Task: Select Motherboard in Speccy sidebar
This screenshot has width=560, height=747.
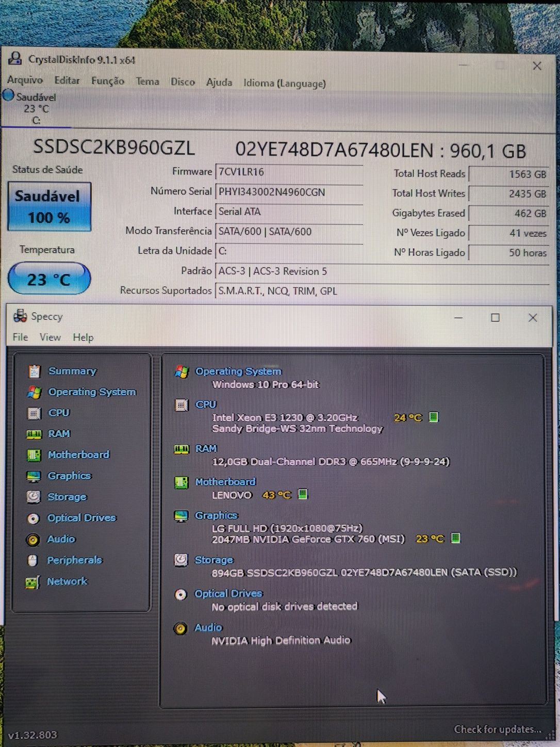Action: click(x=78, y=454)
